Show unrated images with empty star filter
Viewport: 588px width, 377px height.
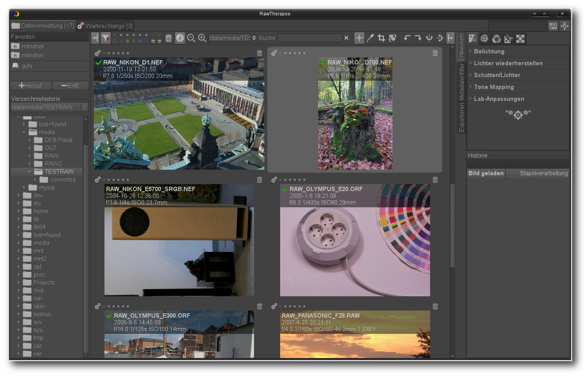click(115, 35)
